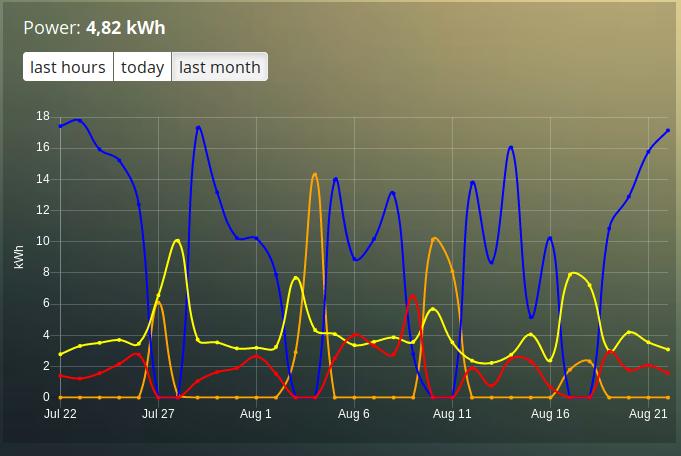Click the last blue data point on Aug 22
The image size is (681, 456).
(668, 131)
